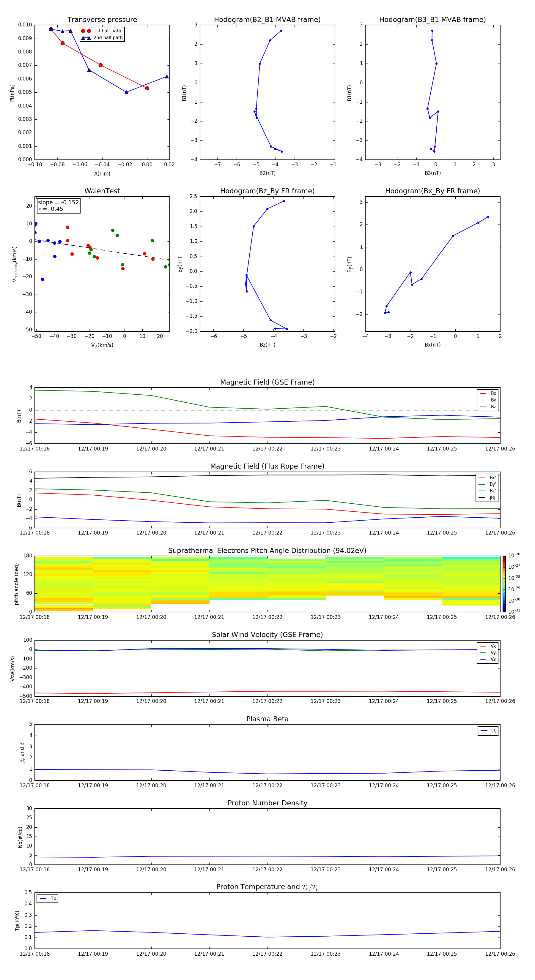Image resolution: width=535 pixels, height=980 pixels.
Task: Click the 'WalenTest' plot title
Action: (102, 191)
